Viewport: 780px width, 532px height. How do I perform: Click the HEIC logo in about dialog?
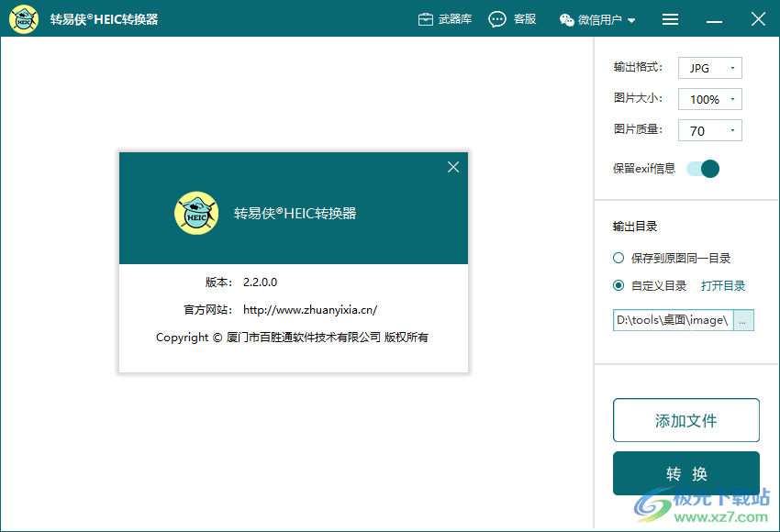pyautogui.click(x=196, y=213)
